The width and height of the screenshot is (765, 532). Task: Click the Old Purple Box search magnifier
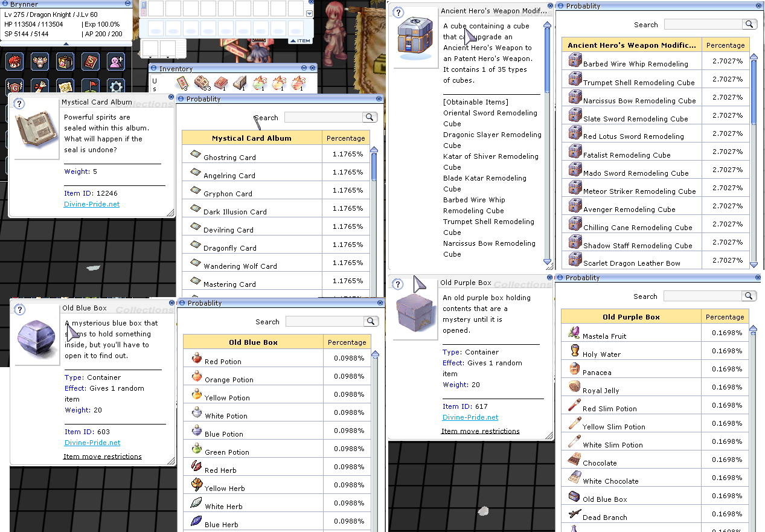[x=749, y=296]
